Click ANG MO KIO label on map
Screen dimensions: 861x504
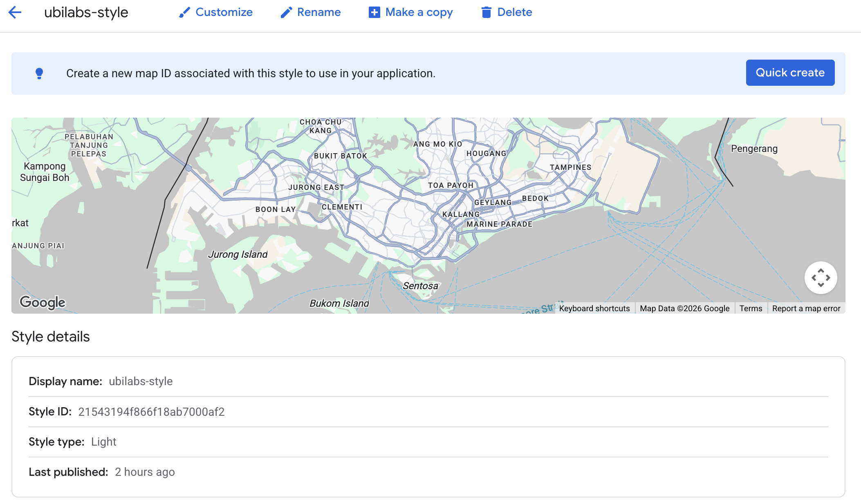point(437,144)
